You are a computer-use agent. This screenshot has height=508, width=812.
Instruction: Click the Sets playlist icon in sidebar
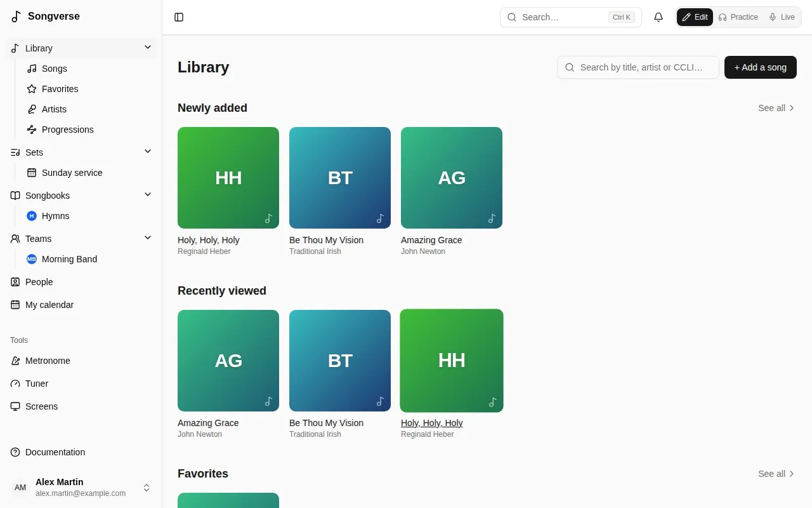pos(15,152)
